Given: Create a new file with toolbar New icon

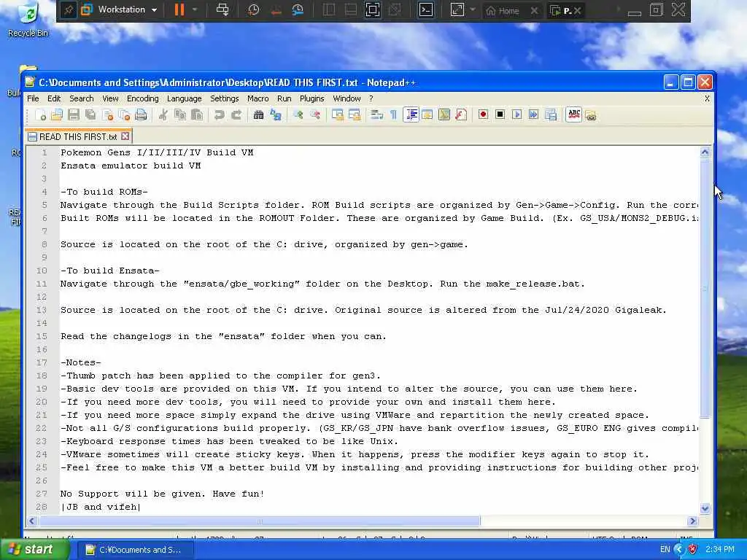Looking at the screenshot, I should (41, 114).
